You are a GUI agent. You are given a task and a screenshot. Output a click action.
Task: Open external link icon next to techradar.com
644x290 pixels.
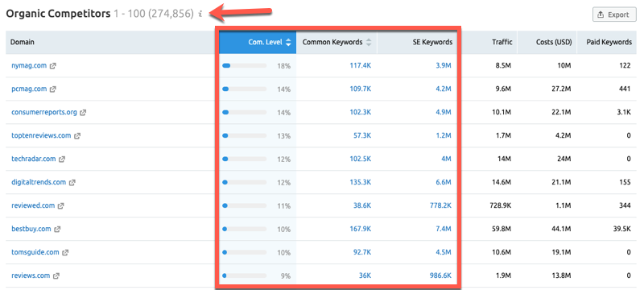pyautogui.click(x=62, y=159)
